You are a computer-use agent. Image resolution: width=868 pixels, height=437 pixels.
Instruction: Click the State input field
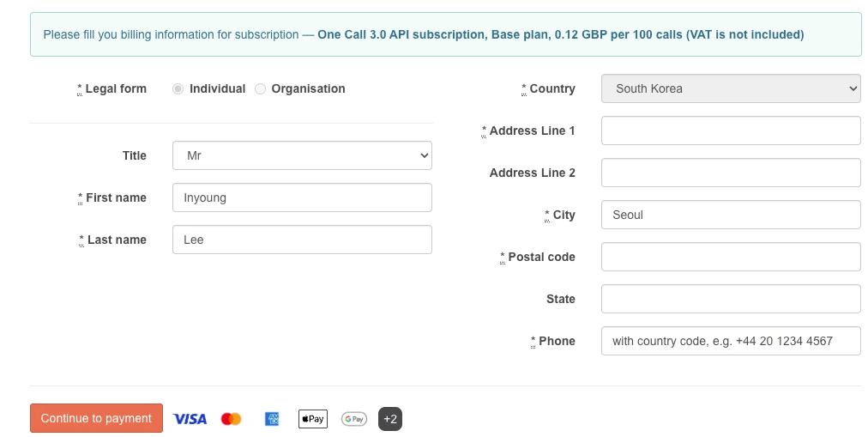(x=731, y=299)
